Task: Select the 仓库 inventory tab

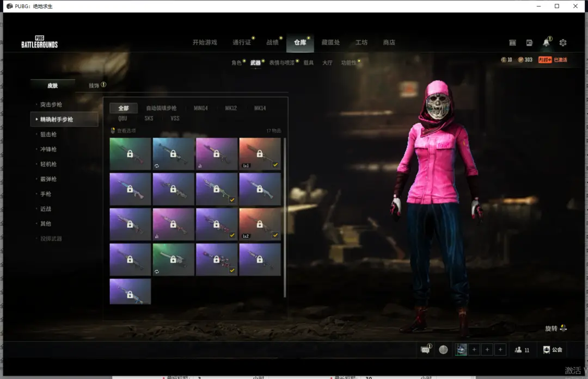Action: [300, 42]
